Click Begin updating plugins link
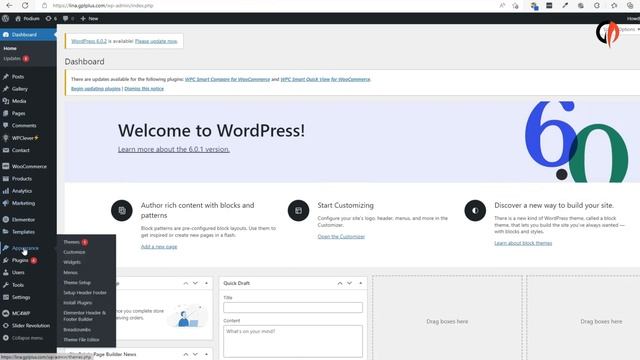This screenshot has height=360, width=640. tap(96, 89)
